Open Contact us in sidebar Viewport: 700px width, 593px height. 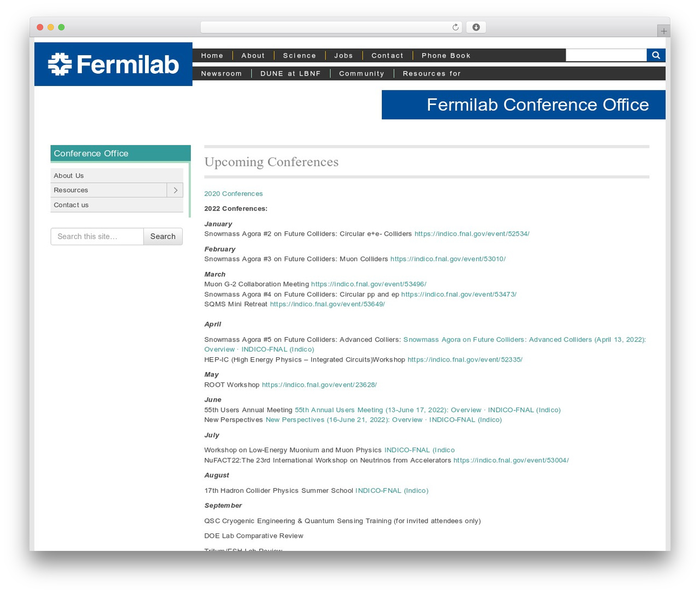(117, 205)
